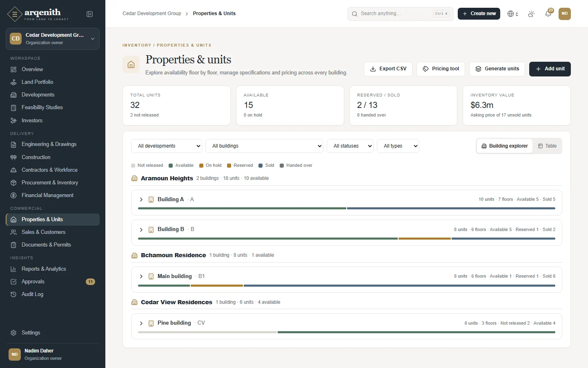Screen dimensions: 588x368
Task: Open Documents & Permits page
Action: (x=53, y=245)
